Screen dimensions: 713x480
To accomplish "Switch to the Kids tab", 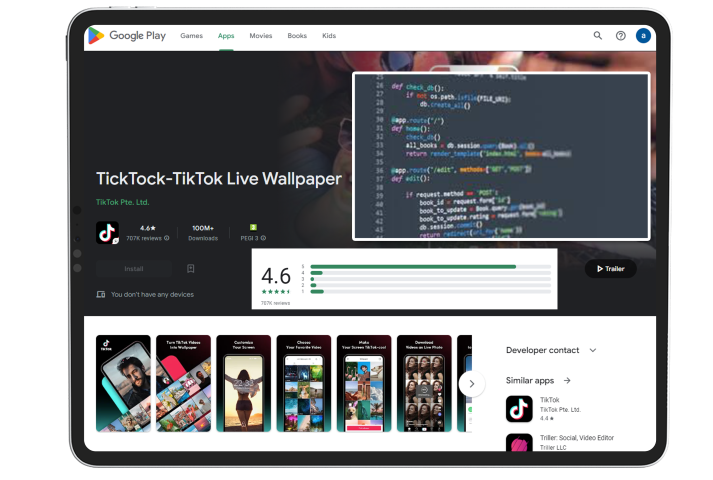I will [x=329, y=35].
